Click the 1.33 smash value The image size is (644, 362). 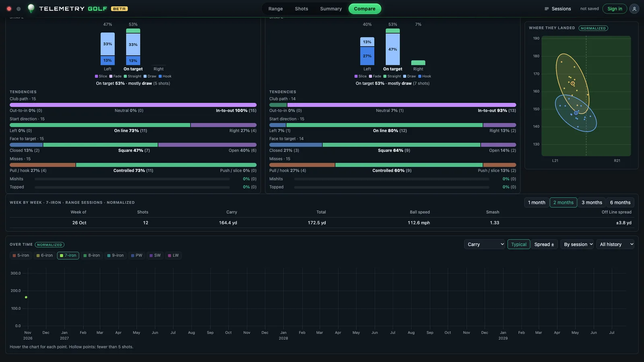pyautogui.click(x=495, y=223)
